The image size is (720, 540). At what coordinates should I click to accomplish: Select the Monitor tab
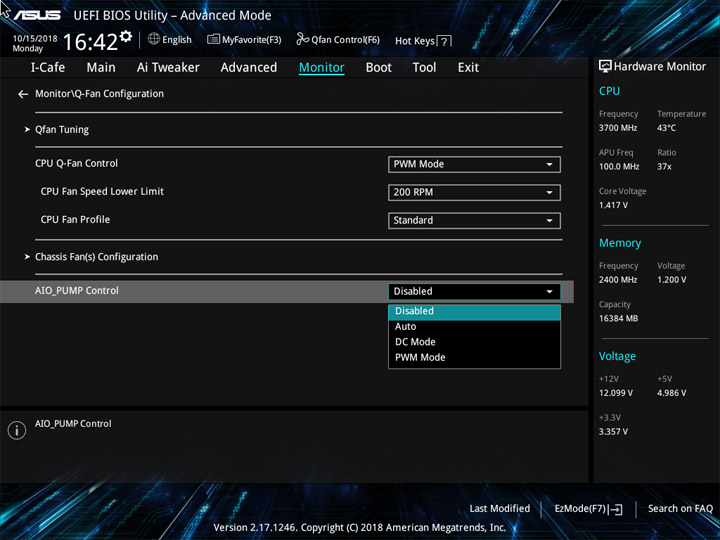321,68
